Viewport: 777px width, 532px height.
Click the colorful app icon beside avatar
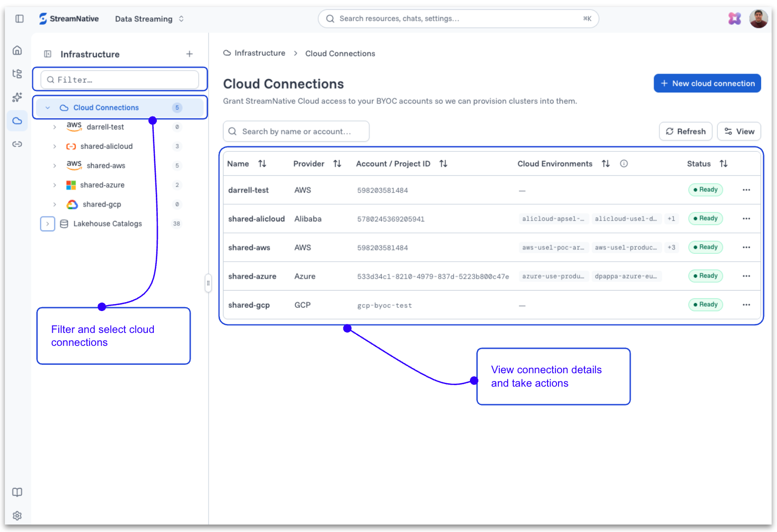(735, 19)
